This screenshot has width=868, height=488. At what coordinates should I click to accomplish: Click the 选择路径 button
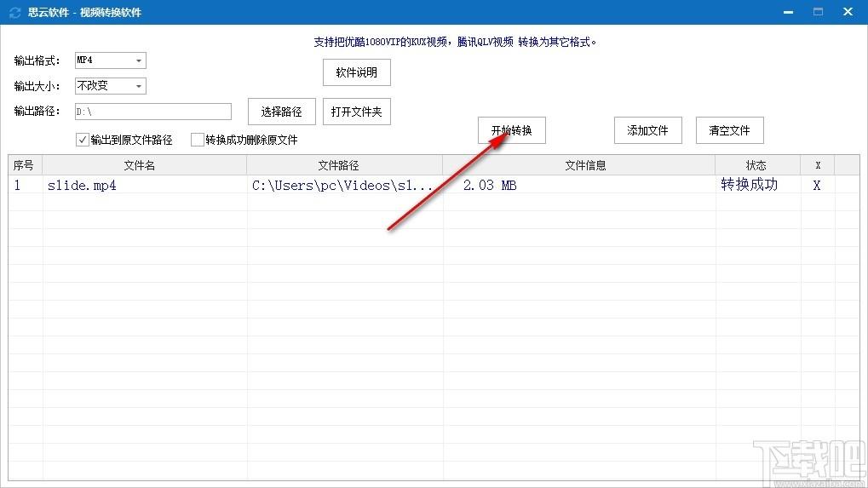[281, 112]
